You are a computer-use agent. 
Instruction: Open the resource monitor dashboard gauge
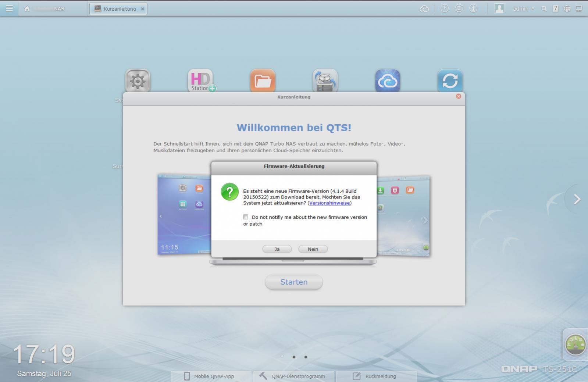point(575,344)
